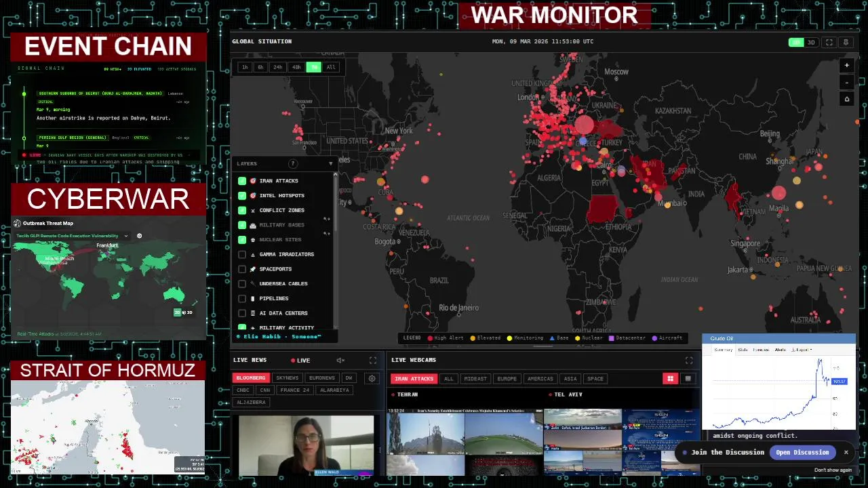Click the Don't show again link
The width and height of the screenshot is (868, 488).
pos(833,470)
